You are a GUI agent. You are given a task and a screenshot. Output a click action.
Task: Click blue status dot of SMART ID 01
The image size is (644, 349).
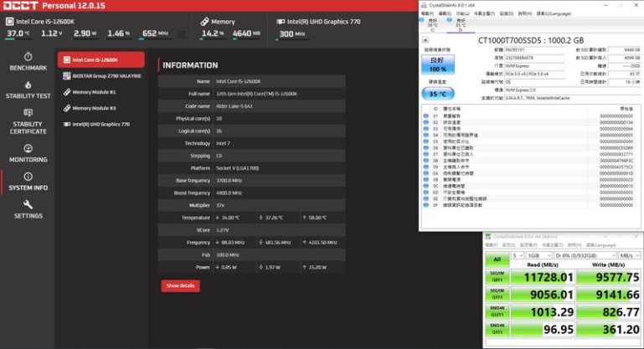426,115
